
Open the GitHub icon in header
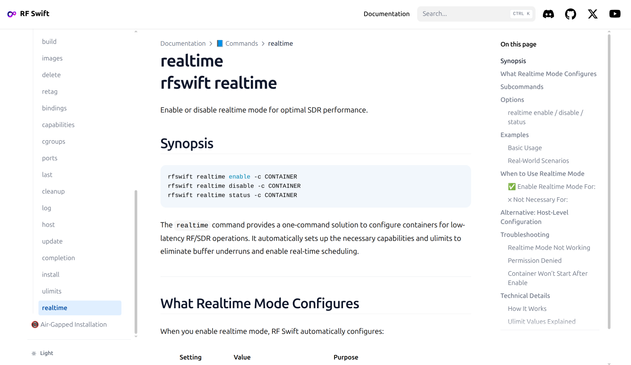(x=570, y=14)
